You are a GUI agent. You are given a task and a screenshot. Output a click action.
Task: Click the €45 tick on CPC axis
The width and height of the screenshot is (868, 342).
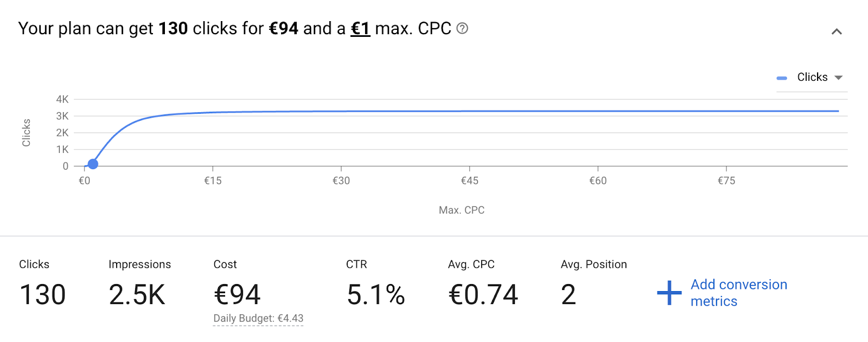[469, 180]
